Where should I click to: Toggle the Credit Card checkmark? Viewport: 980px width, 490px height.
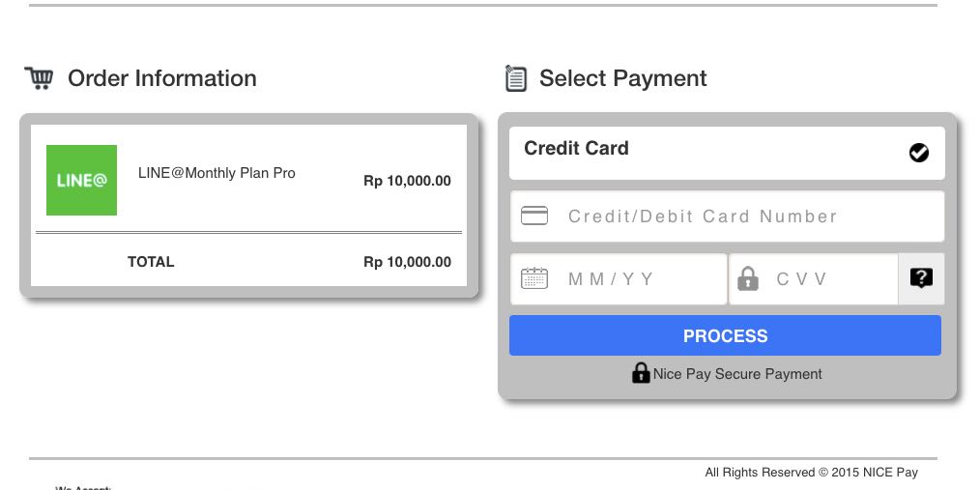919,153
